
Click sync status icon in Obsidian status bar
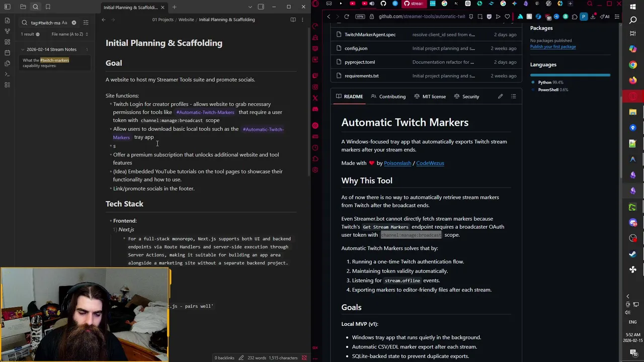point(304,358)
